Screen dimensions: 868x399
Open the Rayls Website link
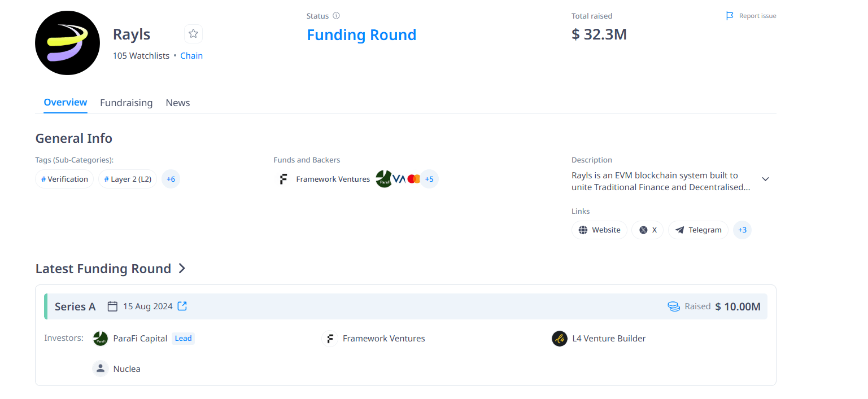point(599,230)
